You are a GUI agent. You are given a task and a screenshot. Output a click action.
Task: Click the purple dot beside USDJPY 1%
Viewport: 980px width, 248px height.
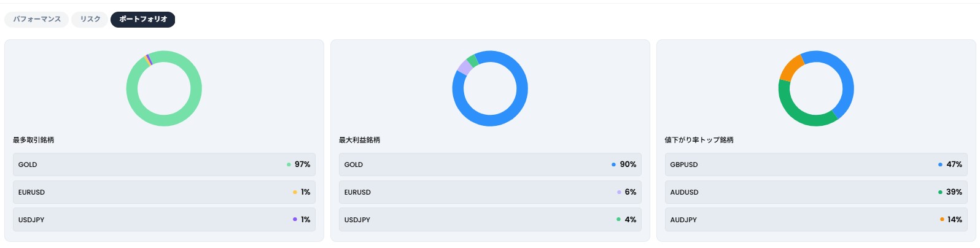295,220
